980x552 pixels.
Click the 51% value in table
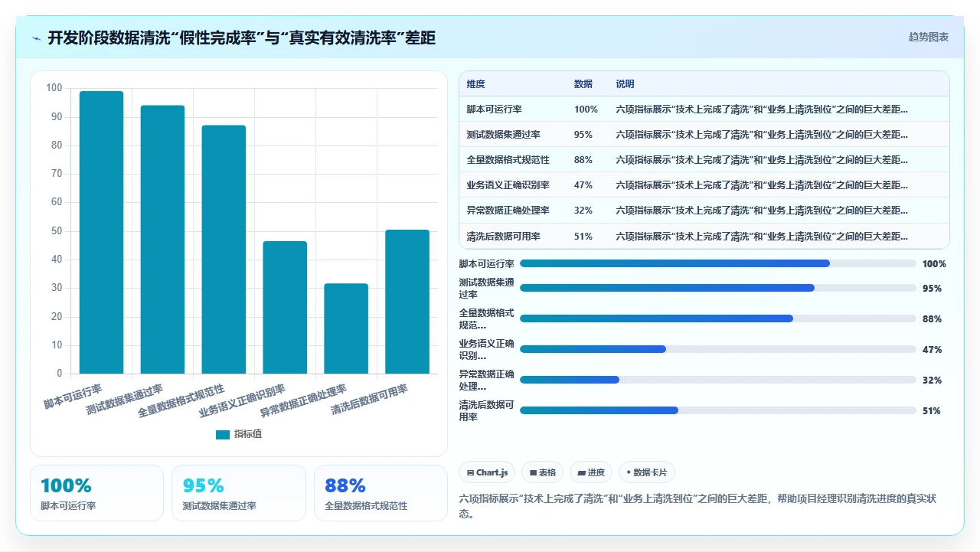click(x=583, y=237)
